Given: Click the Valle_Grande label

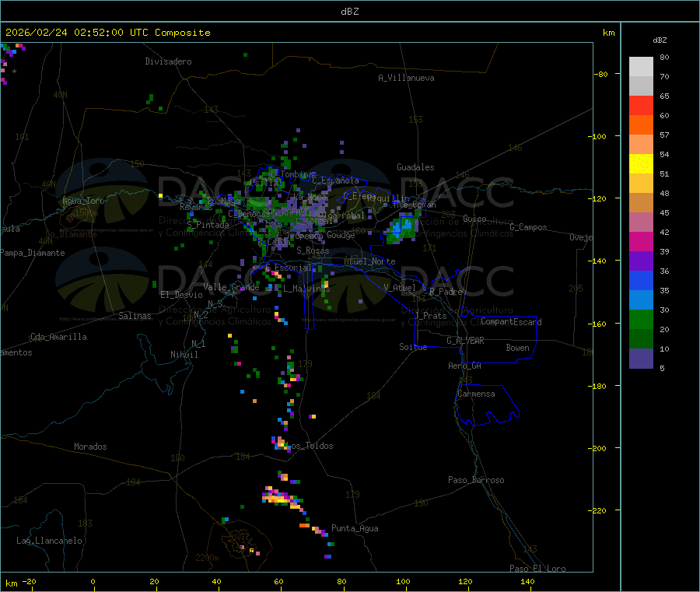Looking at the screenshot, I should (231, 286).
